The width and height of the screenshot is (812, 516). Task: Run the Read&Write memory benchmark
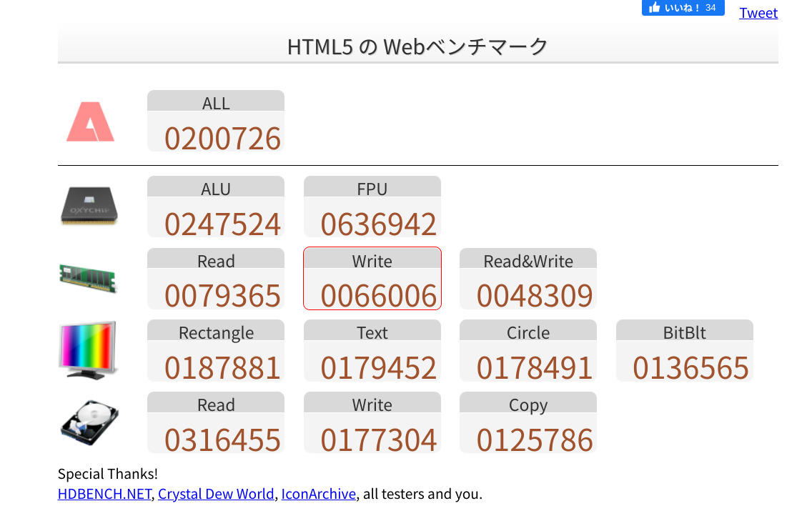pyautogui.click(x=528, y=279)
